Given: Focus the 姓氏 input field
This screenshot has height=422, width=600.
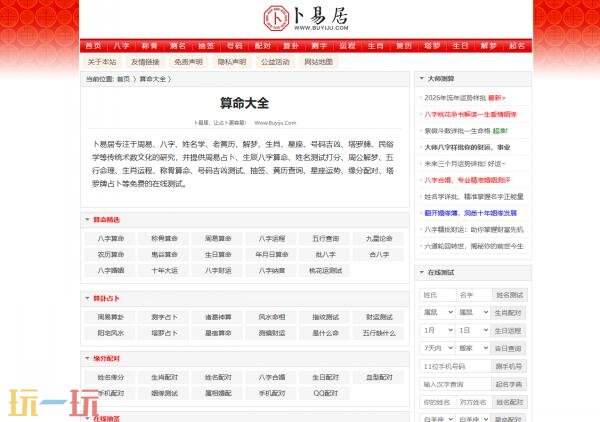Looking at the screenshot, I should [437, 295].
